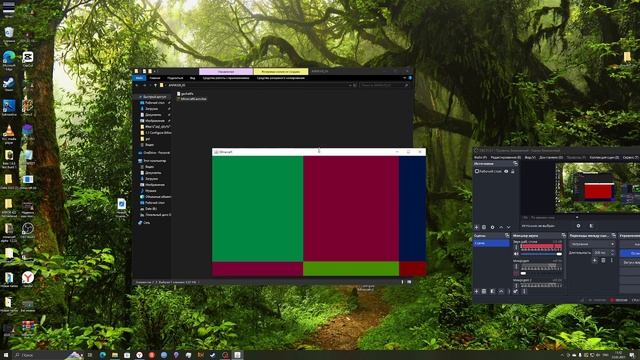640x360 pixels.
Task: Unmute the red muted microphone in OBS mixer
Action: pos(516,273)
